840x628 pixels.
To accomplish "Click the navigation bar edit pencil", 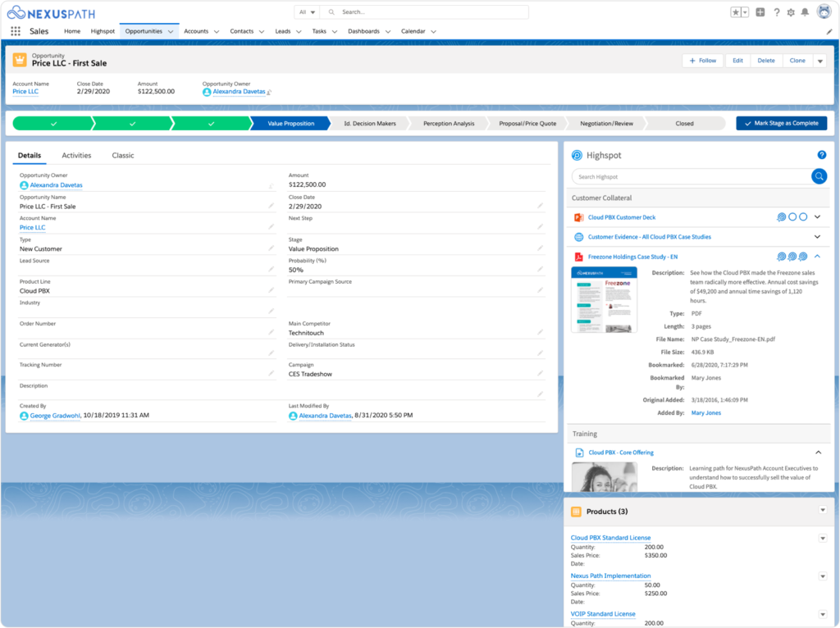I will click(829, 32).
